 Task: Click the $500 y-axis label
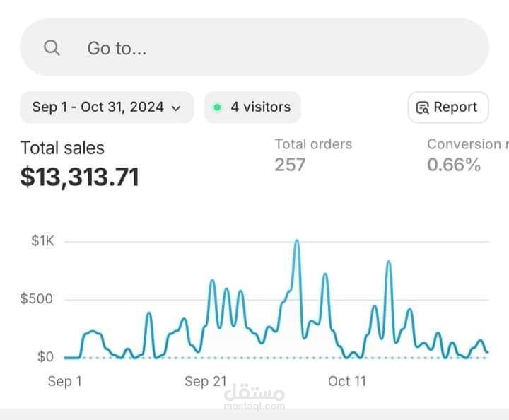point(37,299)
